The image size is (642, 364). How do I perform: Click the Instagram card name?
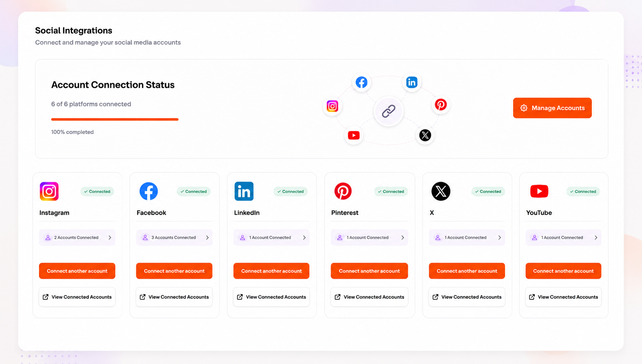point(54,213)
